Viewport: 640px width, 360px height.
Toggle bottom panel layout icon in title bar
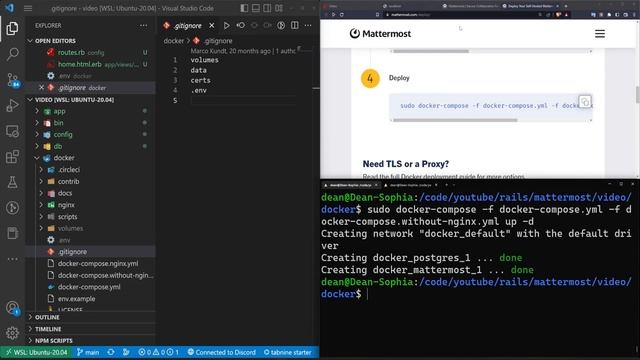click(x=256, y=8)
